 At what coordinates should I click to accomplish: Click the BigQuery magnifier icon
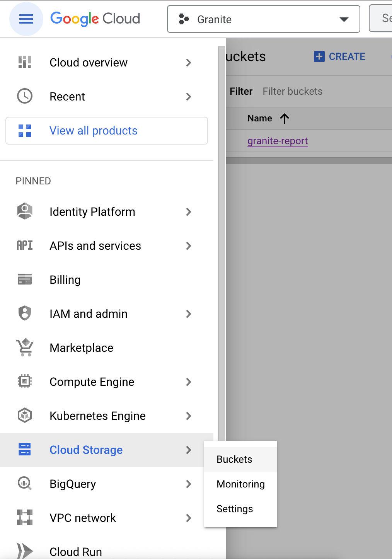coord(25,483)
